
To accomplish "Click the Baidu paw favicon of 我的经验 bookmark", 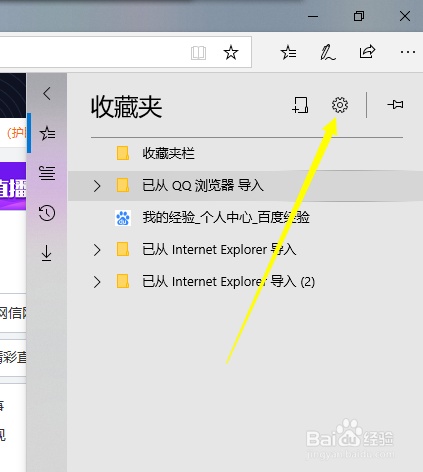I will [123, 218].
